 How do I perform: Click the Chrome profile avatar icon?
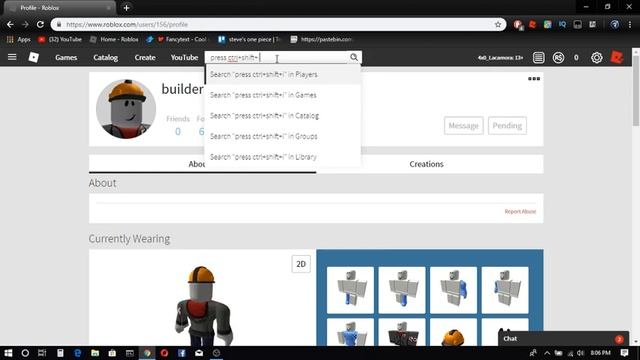(615, 24)
